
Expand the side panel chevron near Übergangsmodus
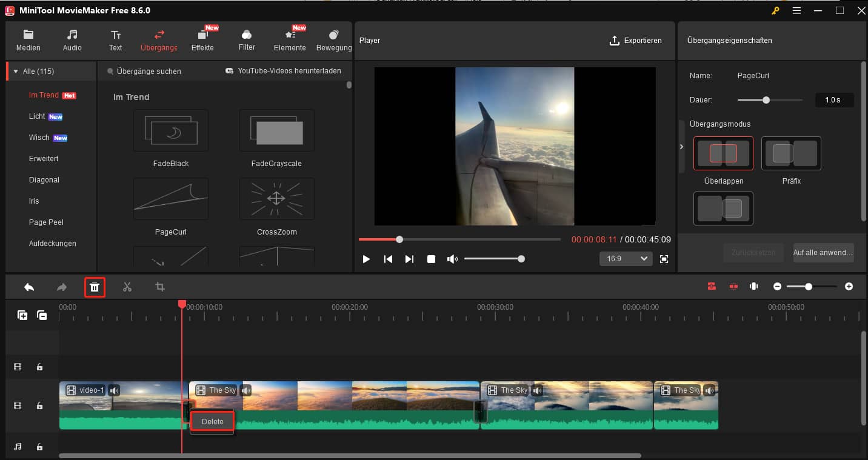pyautogui.click(x=681, y=147)
